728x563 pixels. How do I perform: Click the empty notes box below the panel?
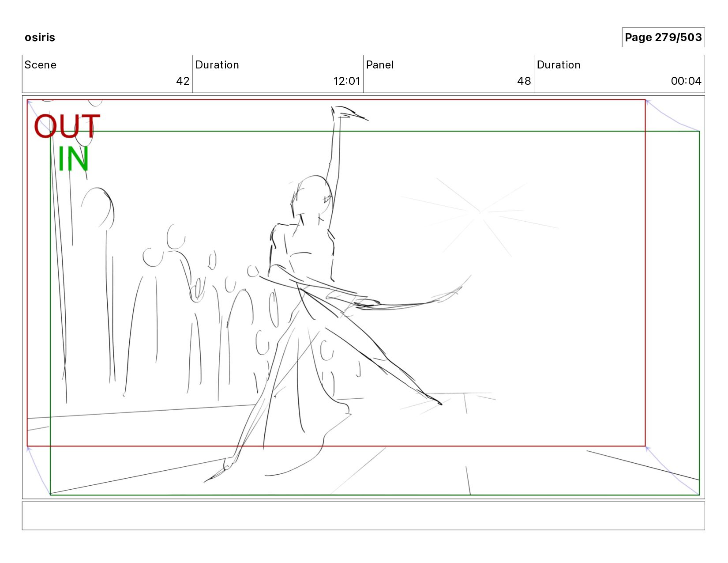tap(363, 516)
